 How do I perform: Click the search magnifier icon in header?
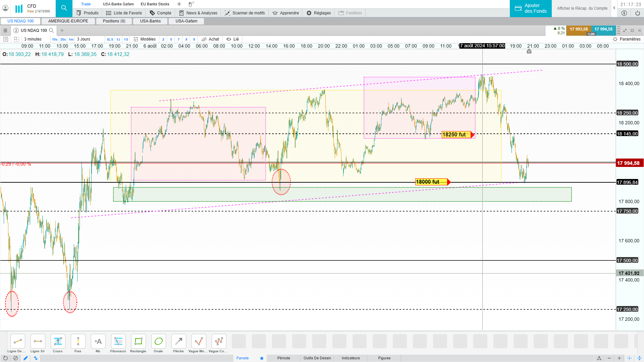pos(64,8)
